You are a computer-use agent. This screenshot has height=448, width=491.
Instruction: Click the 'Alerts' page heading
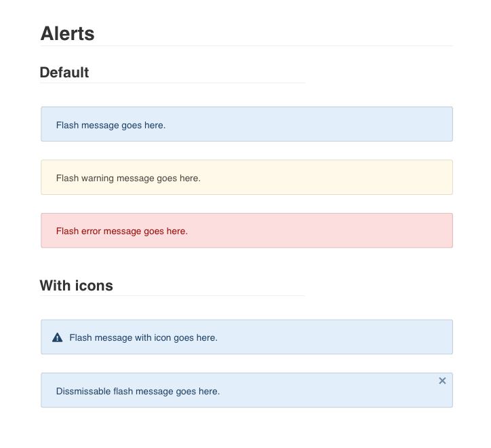click(67, 33)
